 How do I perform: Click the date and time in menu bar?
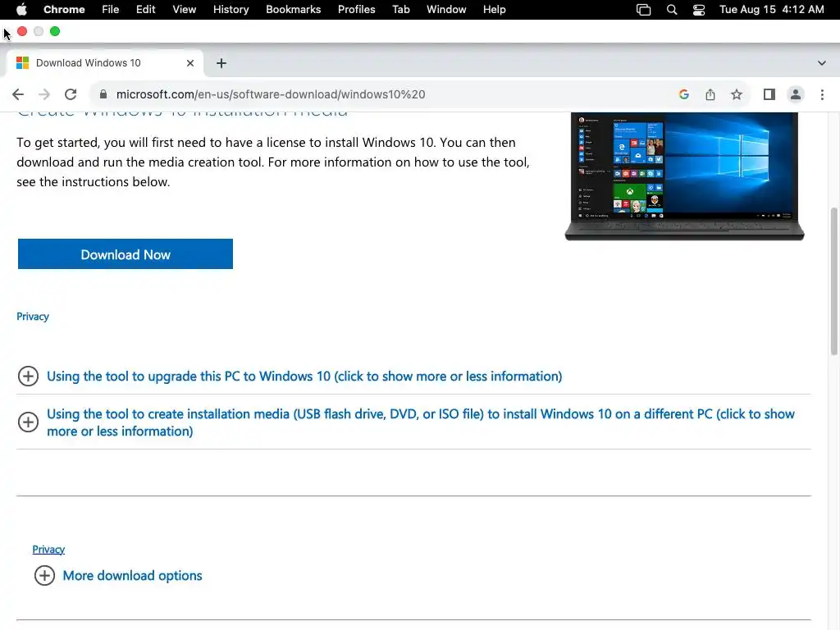pyautogui.click(x=772, y=10)
